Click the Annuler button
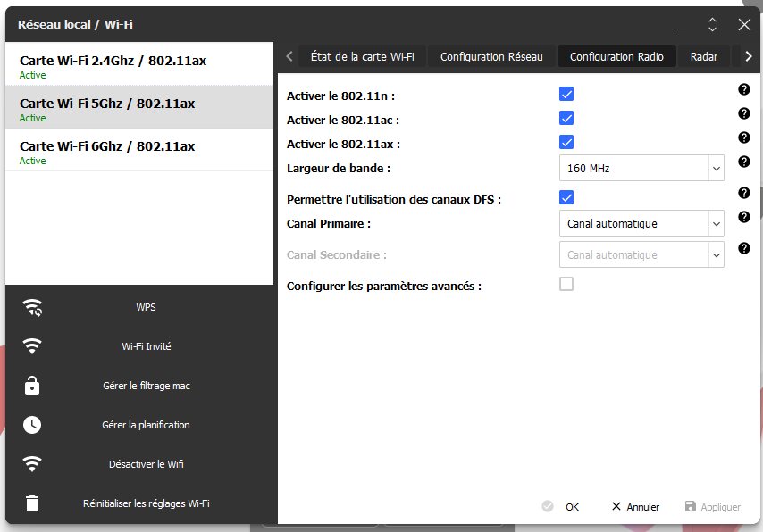This screenshot has width=763, height=532. tap(635, 507)
